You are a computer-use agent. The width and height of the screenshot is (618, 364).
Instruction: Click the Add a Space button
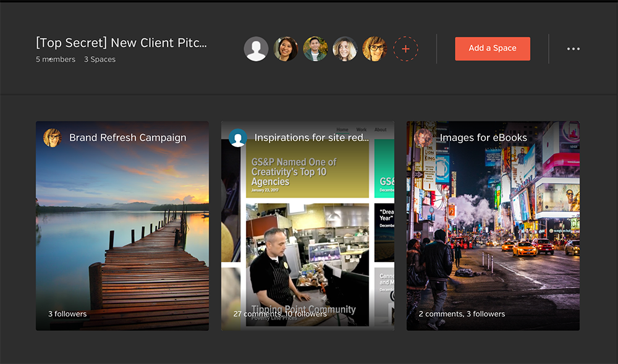pyautogui.click(x=493, y=48)
